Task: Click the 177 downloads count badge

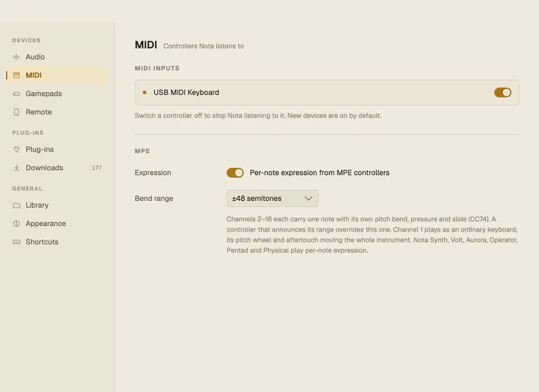Action: [97, 168]
